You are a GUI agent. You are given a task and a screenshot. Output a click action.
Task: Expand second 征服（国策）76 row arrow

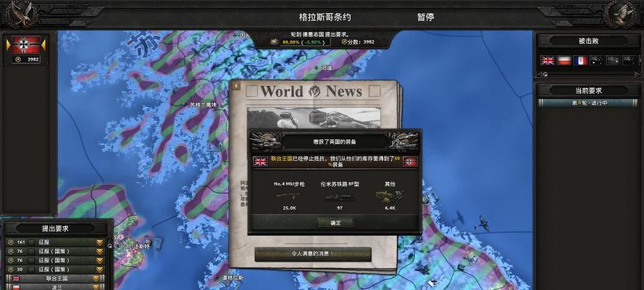99,260
